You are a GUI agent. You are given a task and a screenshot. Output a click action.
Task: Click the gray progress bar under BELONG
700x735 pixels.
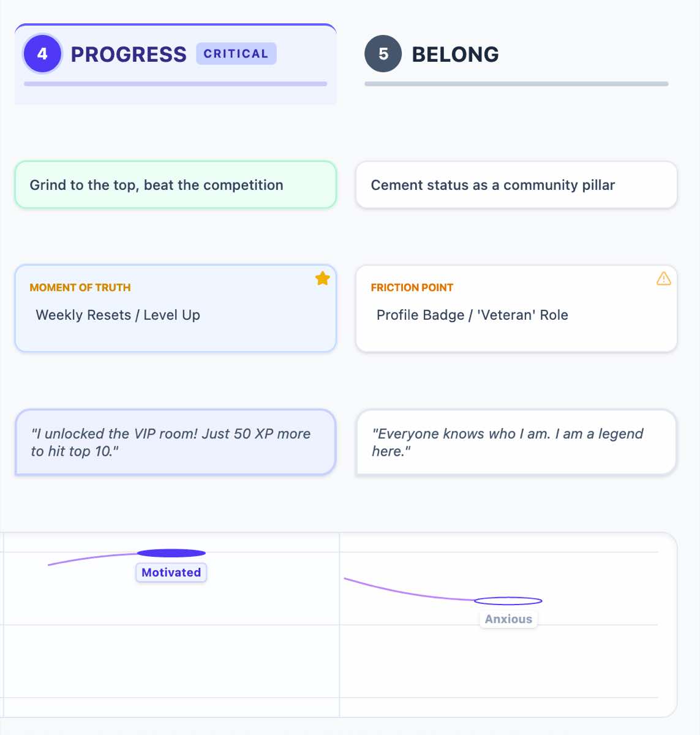pyautogui.click(x=516, y=84)
